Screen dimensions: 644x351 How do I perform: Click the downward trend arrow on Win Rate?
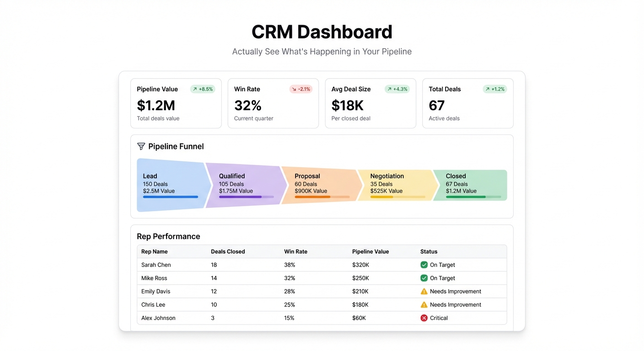(x=294, y=89)
